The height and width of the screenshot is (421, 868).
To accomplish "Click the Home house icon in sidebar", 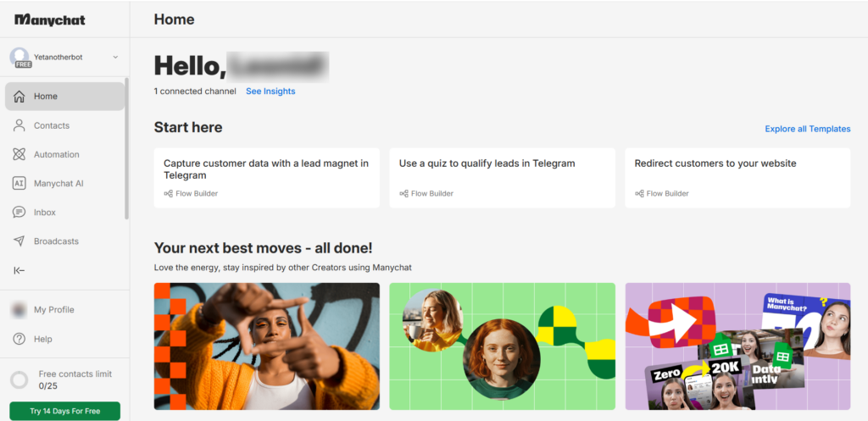I will [19, 97].
